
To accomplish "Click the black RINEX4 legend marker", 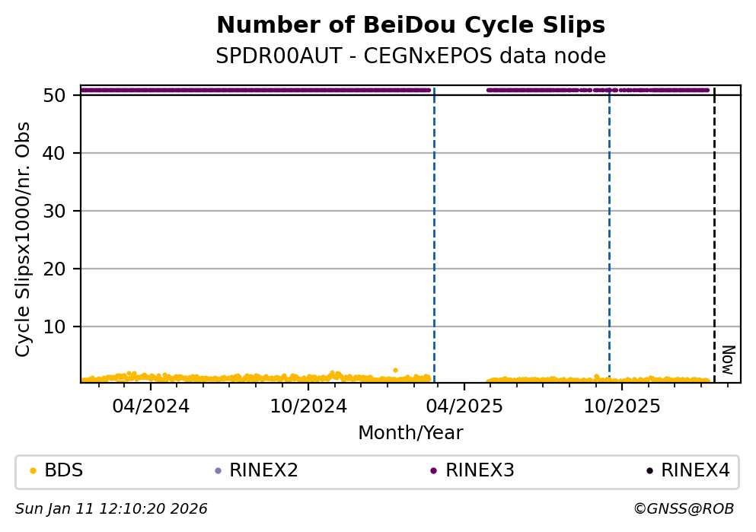I will 649,471.
